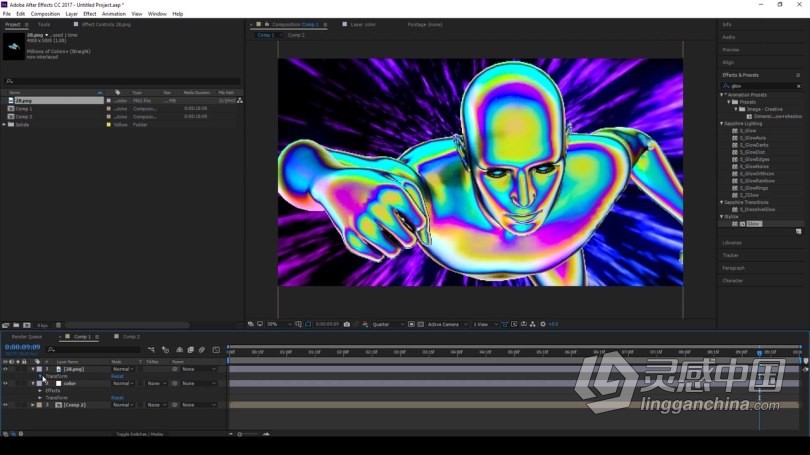
Task: Click the Create New Animation Preset icon
Action: tap(798, 231)
